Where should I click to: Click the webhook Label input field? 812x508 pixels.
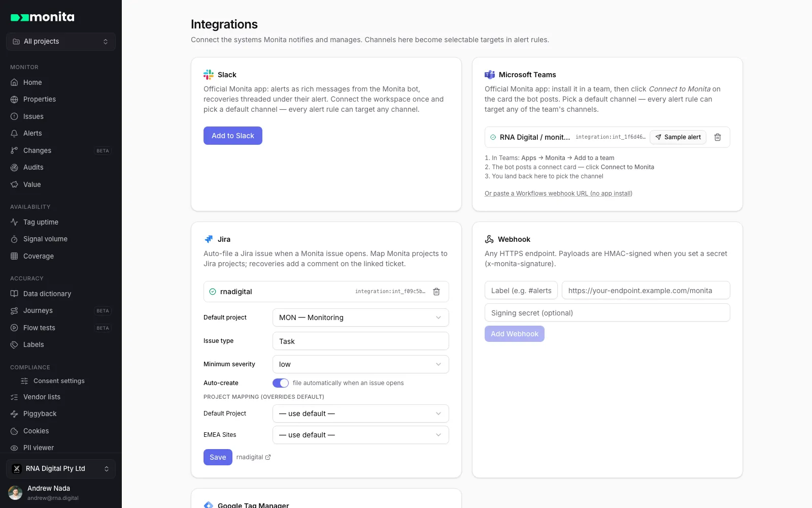click(x=521, y=290)
